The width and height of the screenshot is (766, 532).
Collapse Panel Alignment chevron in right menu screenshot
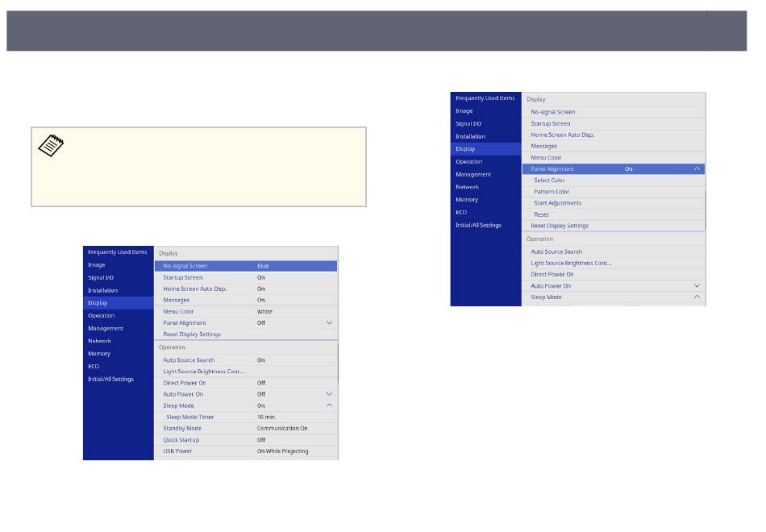tap(697, 169)
